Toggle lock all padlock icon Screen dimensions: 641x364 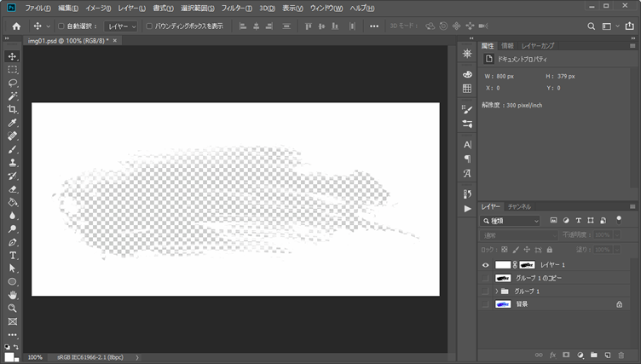550,250
